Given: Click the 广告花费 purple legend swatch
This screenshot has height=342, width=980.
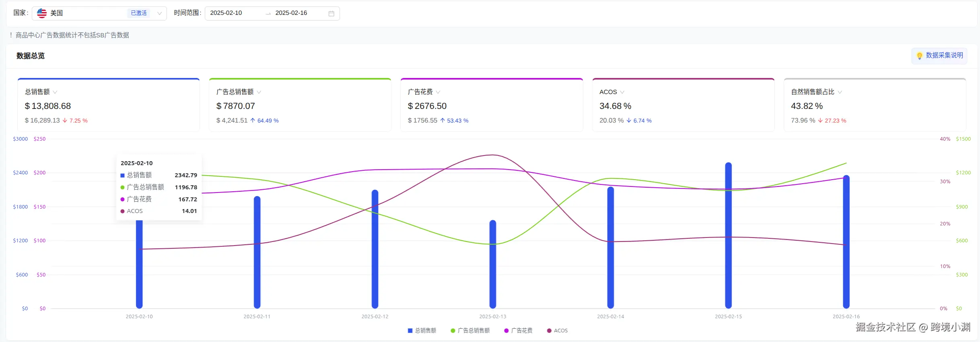Looking at the screenshot, I should click(x=506, y=331).
